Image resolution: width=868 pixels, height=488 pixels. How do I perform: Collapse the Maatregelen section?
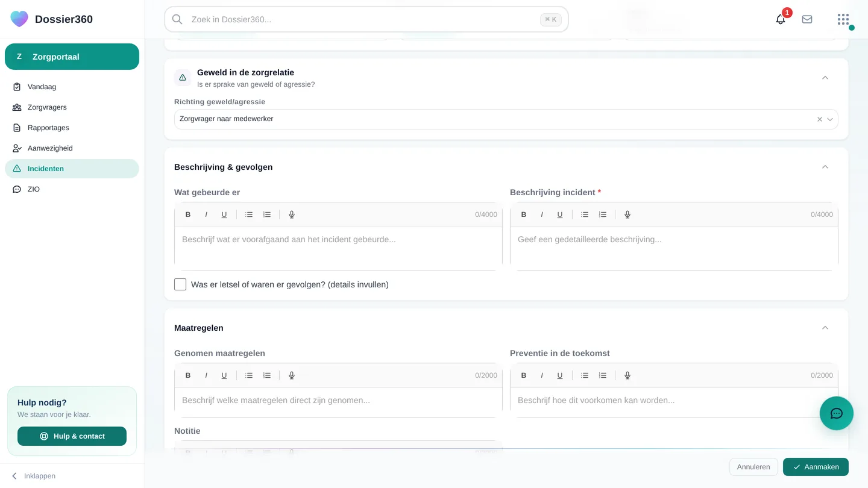click(x=825, y=328)
